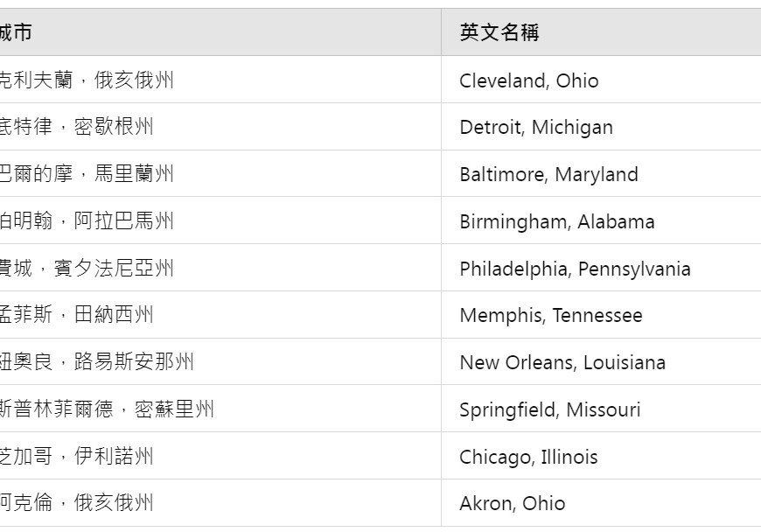The width and height of the screenshot is (761, 532).
Task: Click the 城市 column header
Action: pyautogui.click(x=16, y=32)
